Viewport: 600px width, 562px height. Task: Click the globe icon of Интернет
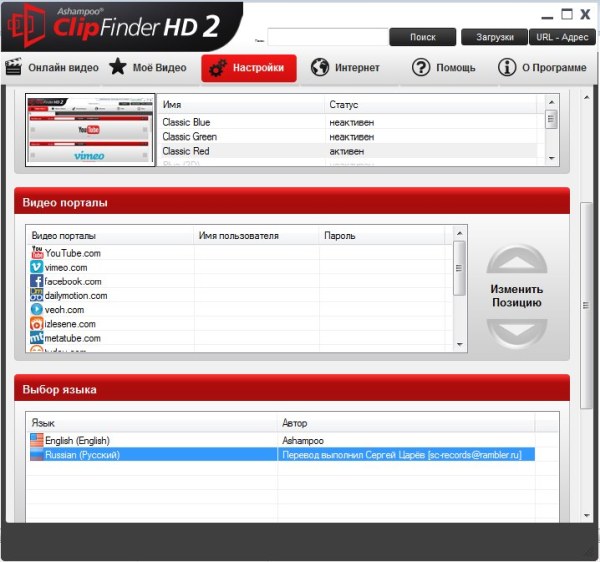click(x=320, y=67)
